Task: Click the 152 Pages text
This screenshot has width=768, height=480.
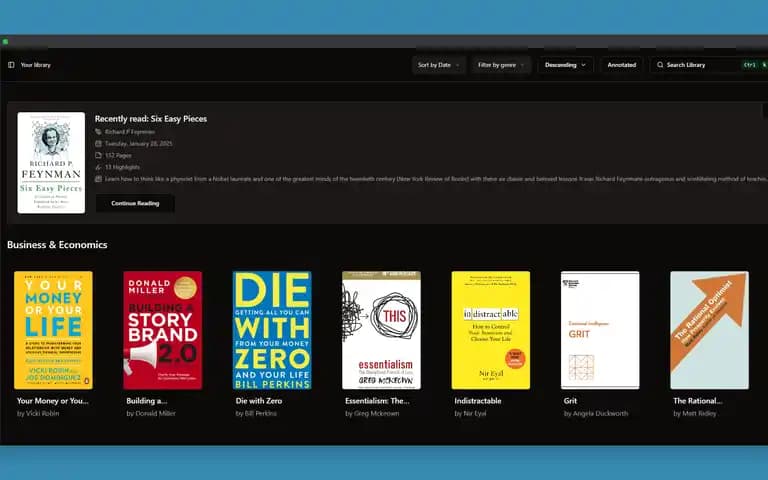Action: point(118,155)
